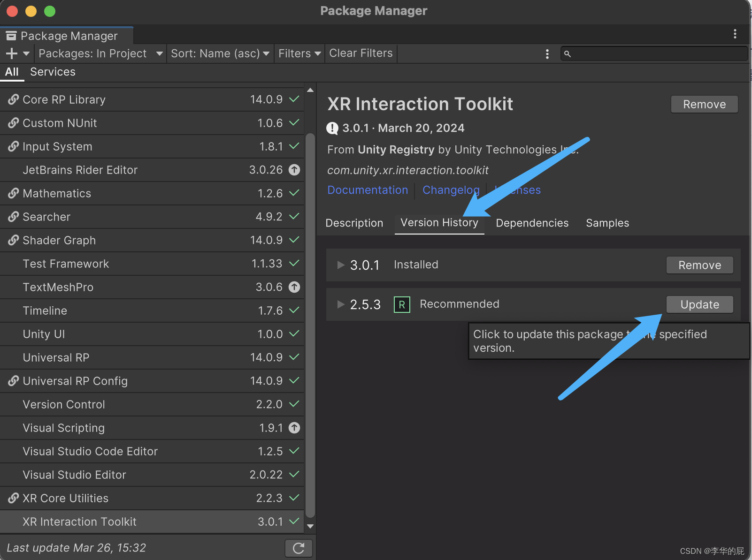Image resolution: width=752 pixels, height=560 pixels.
Task: Open the Sort: Name (asc) dropdown
Action: pos(220,53)
